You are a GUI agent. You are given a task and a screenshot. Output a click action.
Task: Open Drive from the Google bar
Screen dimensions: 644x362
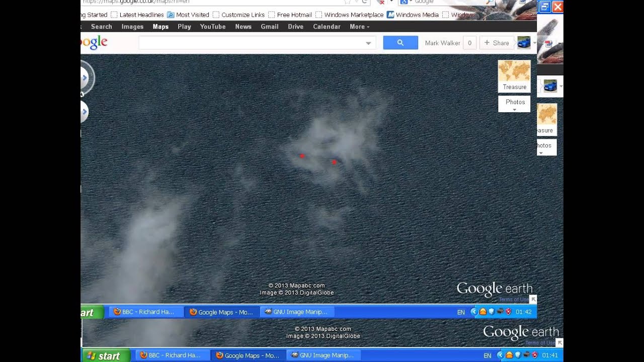pos(296,27)
